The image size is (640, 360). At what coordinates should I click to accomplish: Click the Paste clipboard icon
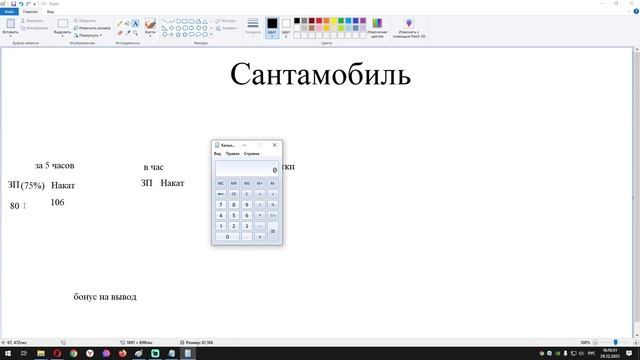[11, 23]
